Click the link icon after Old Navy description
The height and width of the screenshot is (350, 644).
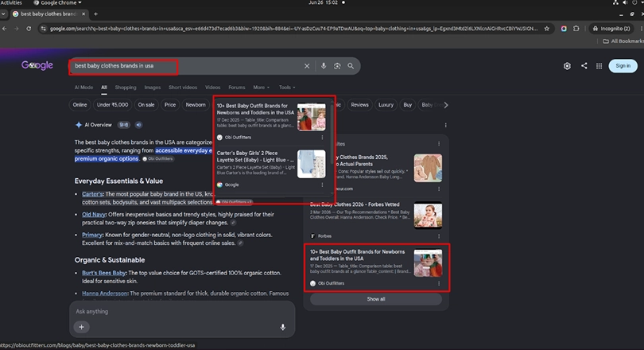coord(233,223)
